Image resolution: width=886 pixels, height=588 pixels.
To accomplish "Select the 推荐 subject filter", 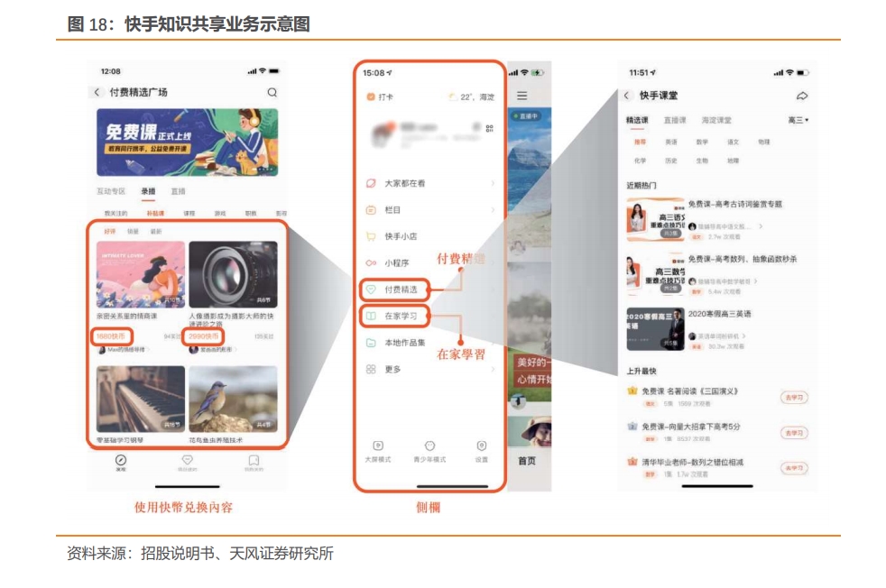I will (x=641, y=142).
